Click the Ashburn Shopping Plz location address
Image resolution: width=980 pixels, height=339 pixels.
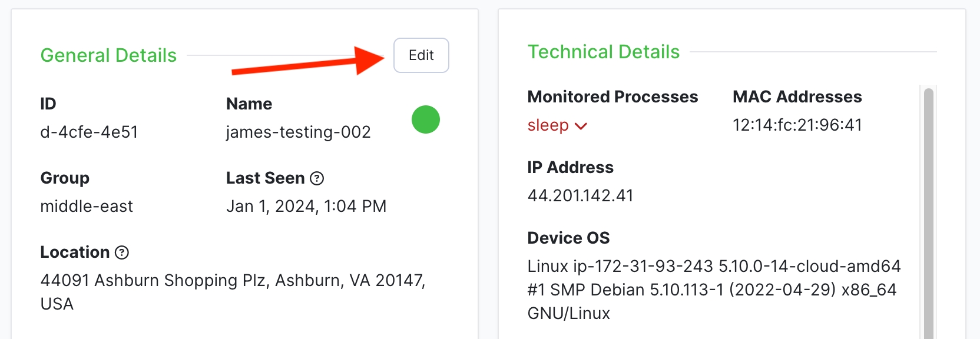click(233, 281)
